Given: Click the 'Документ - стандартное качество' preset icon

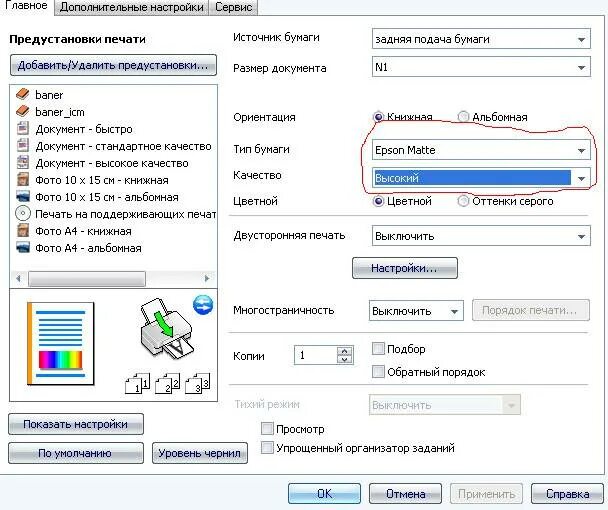Looking at the screenshot, I should (23, 145).
